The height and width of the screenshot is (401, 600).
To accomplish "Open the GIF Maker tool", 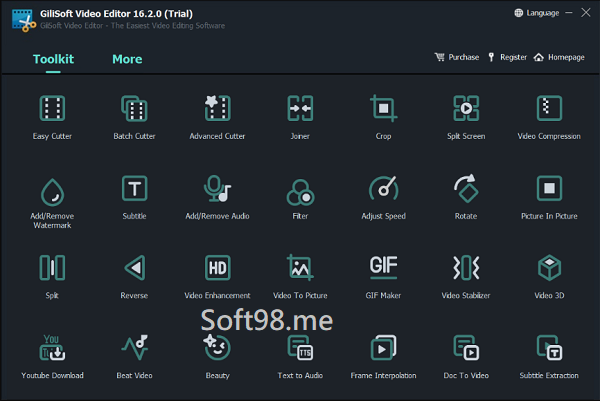I will pos(383,277).
